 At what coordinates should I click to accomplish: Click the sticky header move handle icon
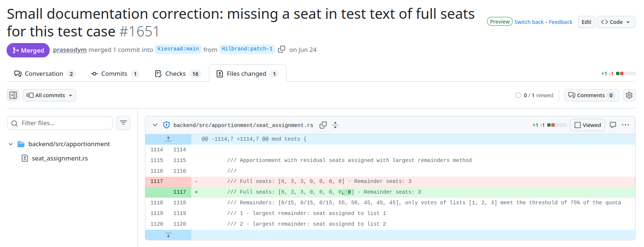[335, 125]
